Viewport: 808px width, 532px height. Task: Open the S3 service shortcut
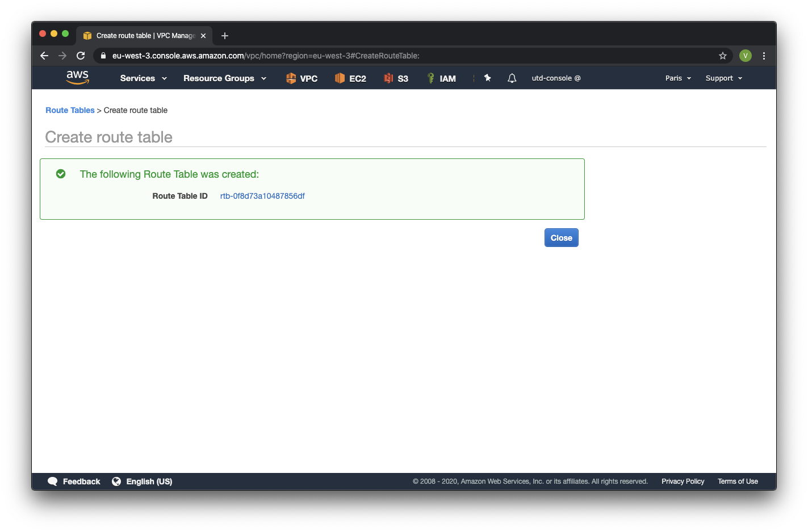tap(396, 78)
